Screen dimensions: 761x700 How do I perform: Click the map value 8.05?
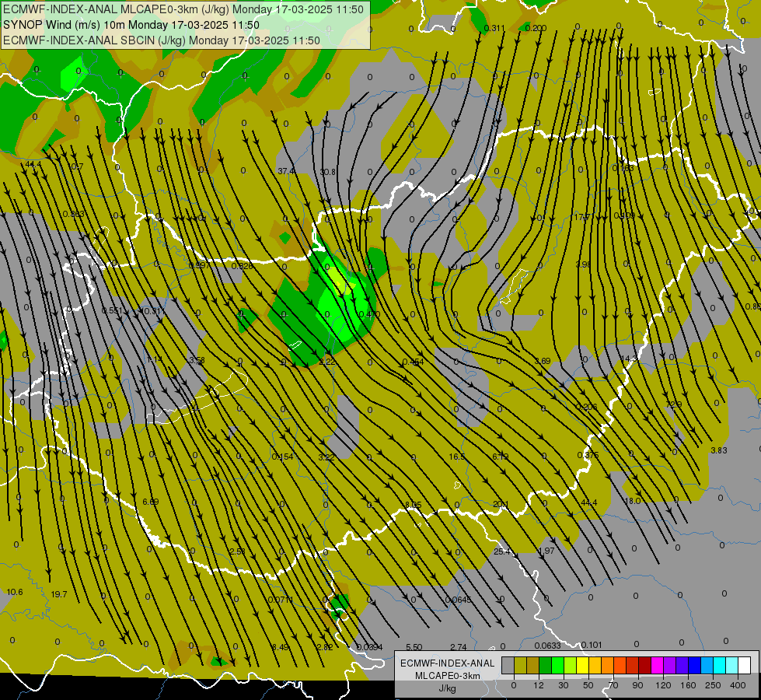click(413, 506)
